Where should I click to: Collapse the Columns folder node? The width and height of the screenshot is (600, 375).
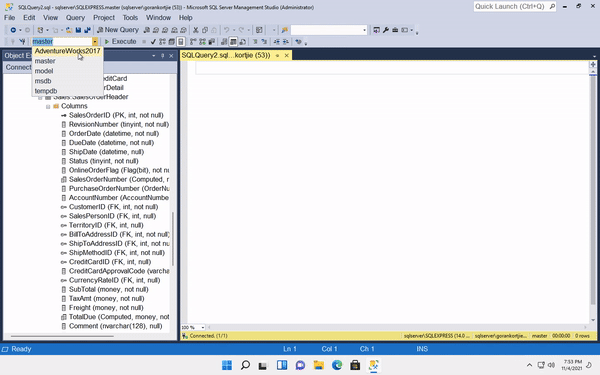click(x=48, y=106)
